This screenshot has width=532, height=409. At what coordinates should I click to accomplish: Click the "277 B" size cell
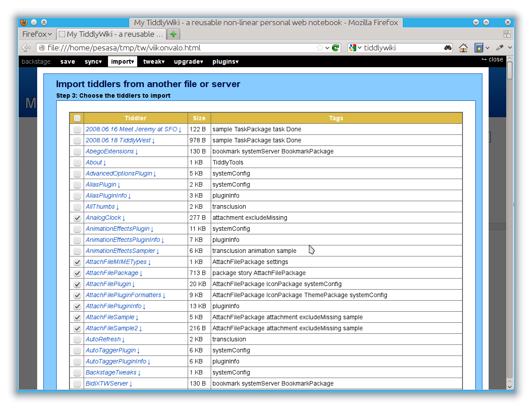(x=199, y=218)
